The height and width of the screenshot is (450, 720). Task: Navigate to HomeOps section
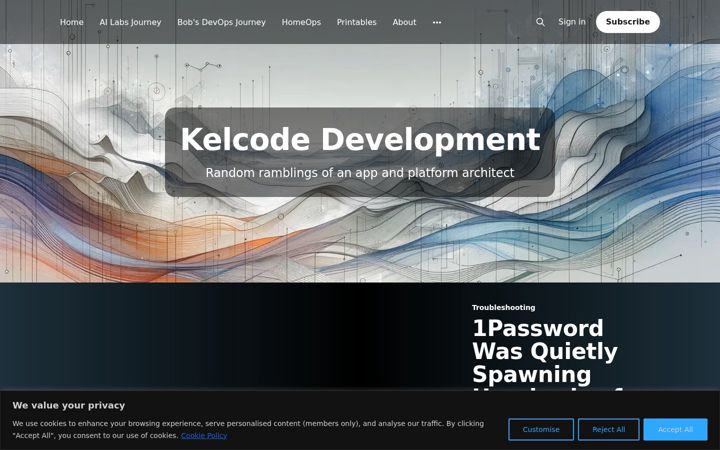[301, 22]
